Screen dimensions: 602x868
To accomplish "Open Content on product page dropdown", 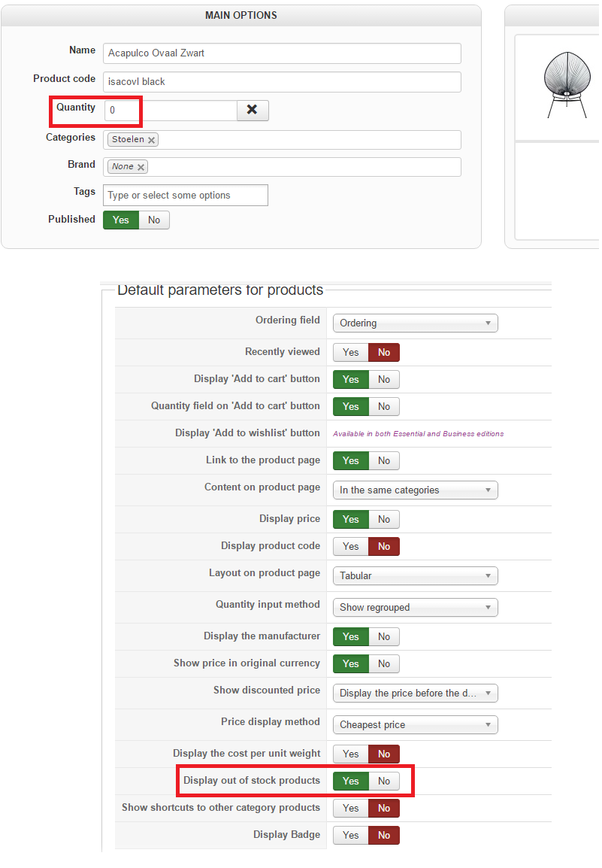I will click(415, 490).
